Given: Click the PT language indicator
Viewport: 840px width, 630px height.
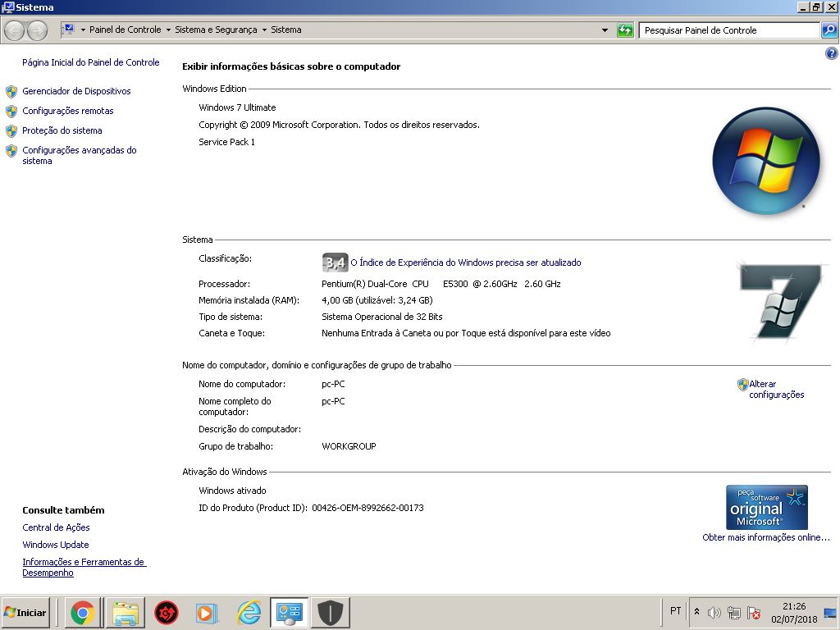Looking at the screenshot, I should (676, 611).
